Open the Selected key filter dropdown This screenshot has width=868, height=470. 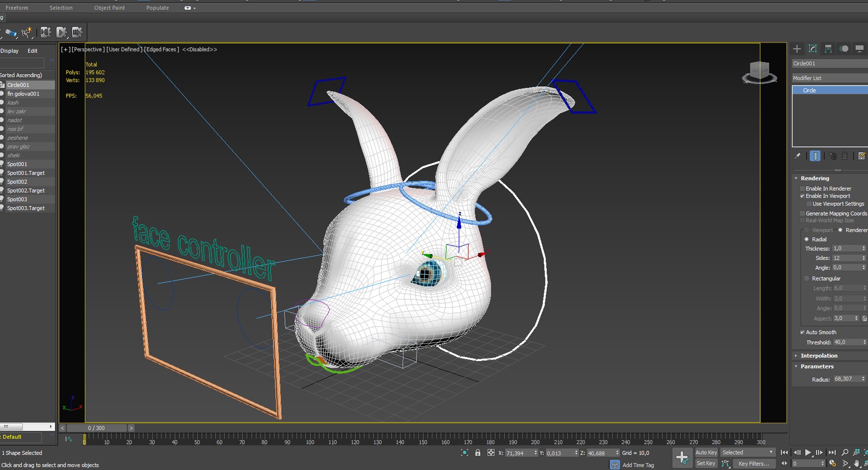pos(748,452)
